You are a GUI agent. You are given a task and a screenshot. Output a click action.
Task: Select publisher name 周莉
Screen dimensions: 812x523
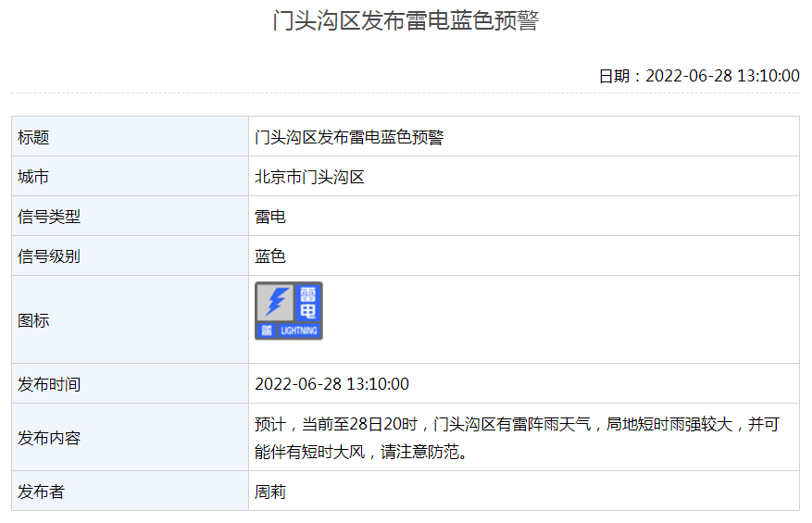[269, 492]
